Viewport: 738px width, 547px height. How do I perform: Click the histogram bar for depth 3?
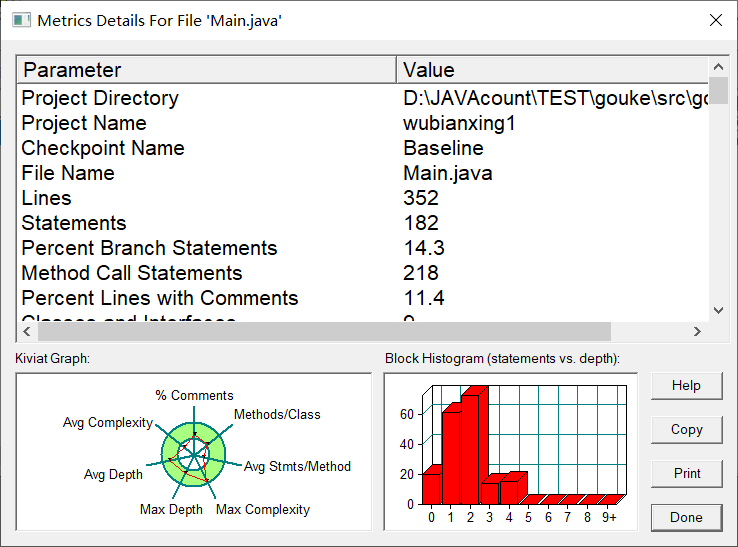pyautogui.click(x=490, y=491)
